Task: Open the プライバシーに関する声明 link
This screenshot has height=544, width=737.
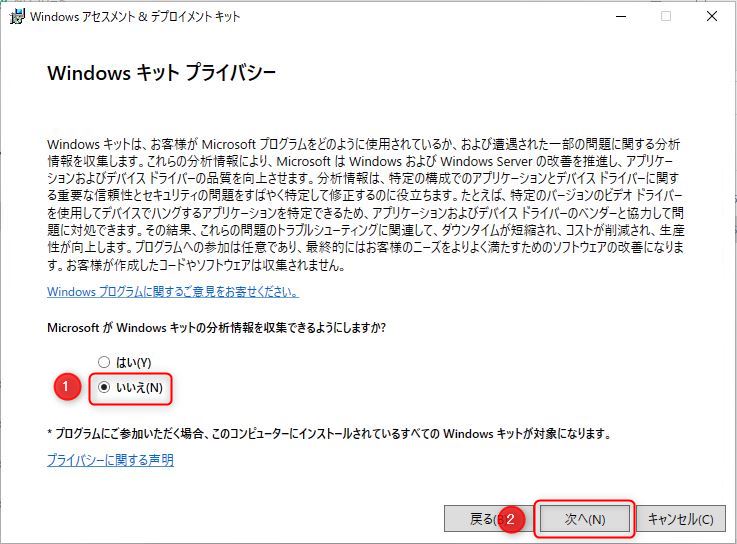Action: (110, 459)
